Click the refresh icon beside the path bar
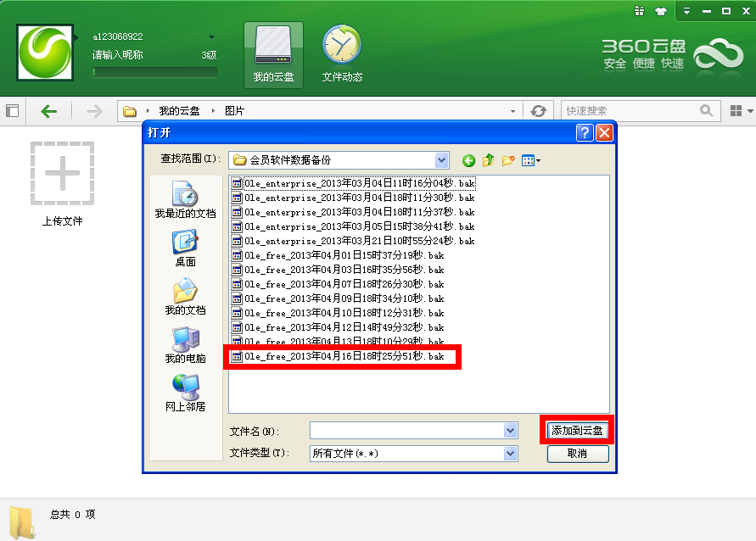 (x=538, y=111)
